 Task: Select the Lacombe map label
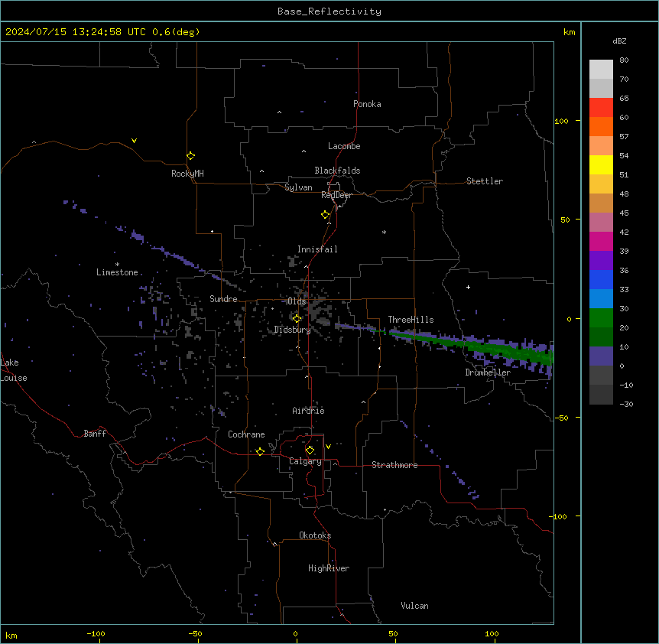tap(344, 146)
